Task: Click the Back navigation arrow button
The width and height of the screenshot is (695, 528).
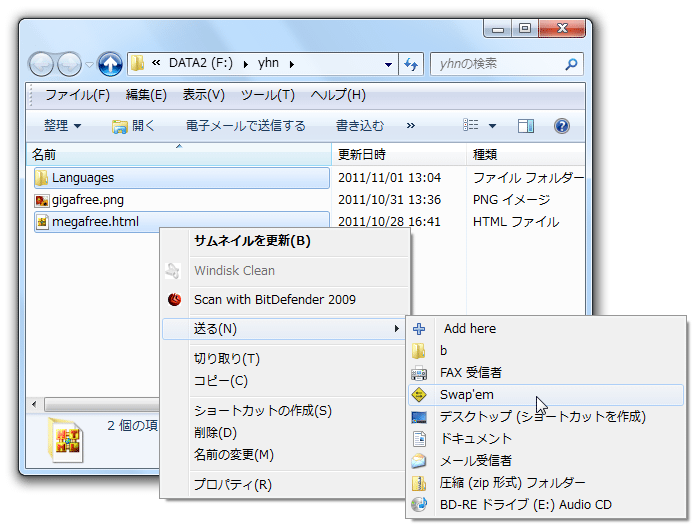Action: tap(41, 64)
